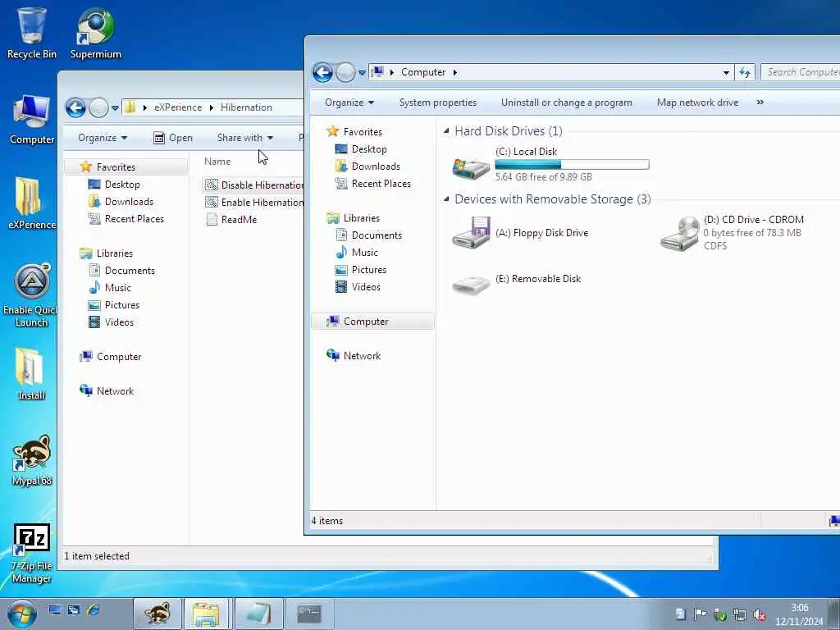Viewport: 840px width, 630px height.
Task: Click the command prompt taskbar button
Action: coord(309,614)
